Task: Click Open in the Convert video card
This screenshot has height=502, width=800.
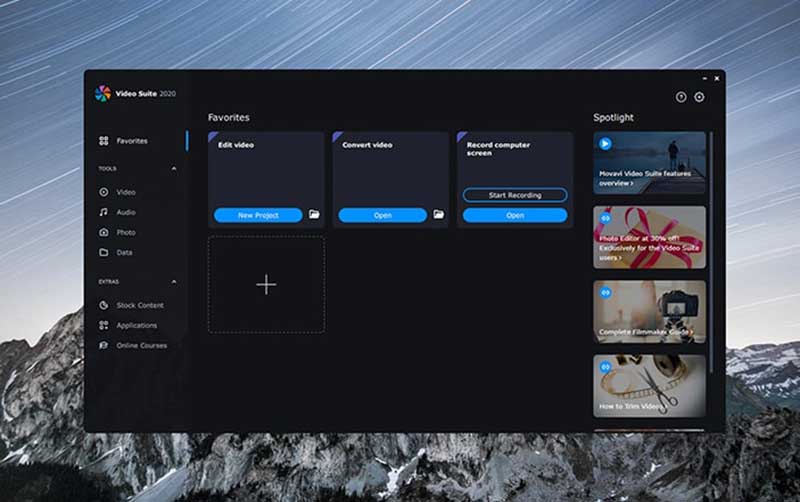Action: 382,215
